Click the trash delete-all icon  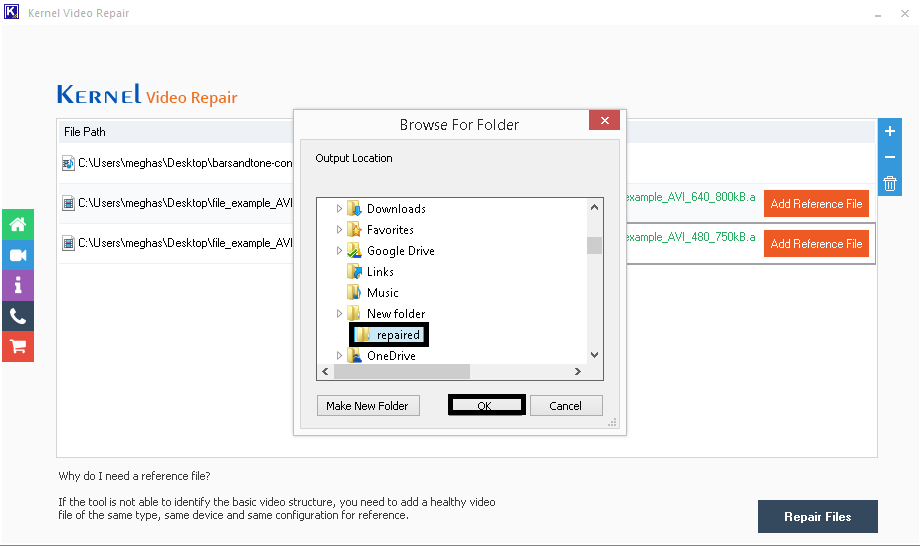889,184
